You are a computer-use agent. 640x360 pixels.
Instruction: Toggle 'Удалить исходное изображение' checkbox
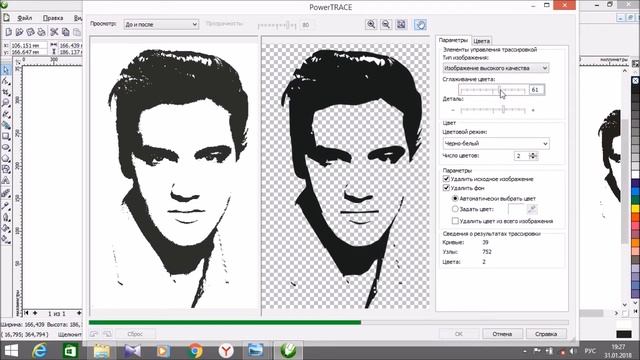446,179
